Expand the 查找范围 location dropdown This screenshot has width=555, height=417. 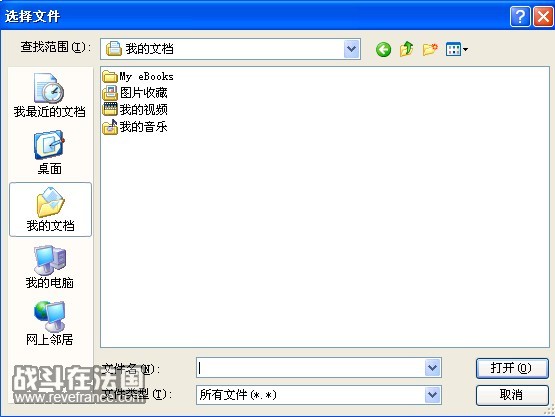351,49
